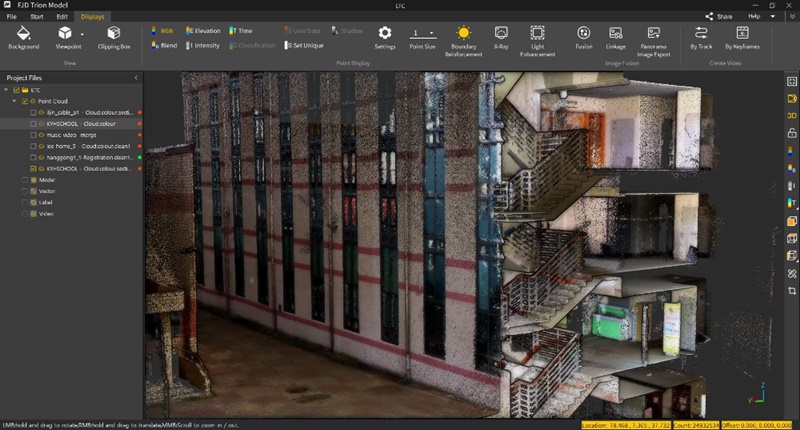Open the Help dropdown arrow
Screen dimensions: 800x430
coord(772,16)
